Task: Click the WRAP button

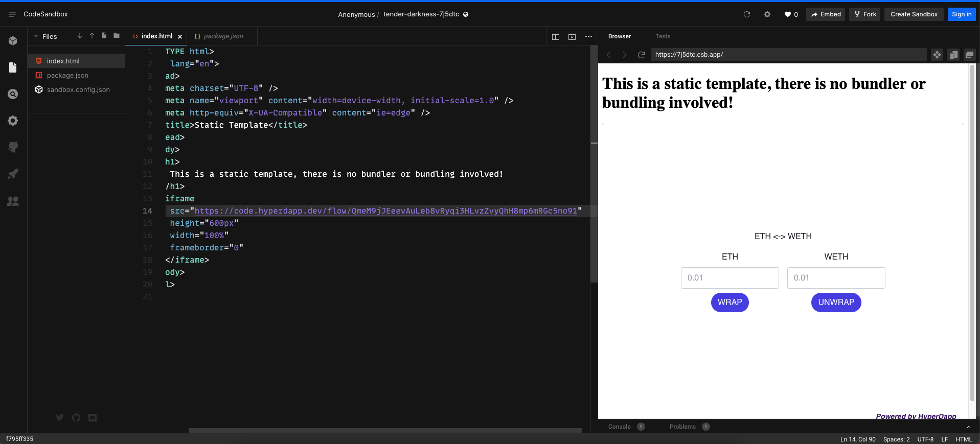Action: [x=730, y=302]
